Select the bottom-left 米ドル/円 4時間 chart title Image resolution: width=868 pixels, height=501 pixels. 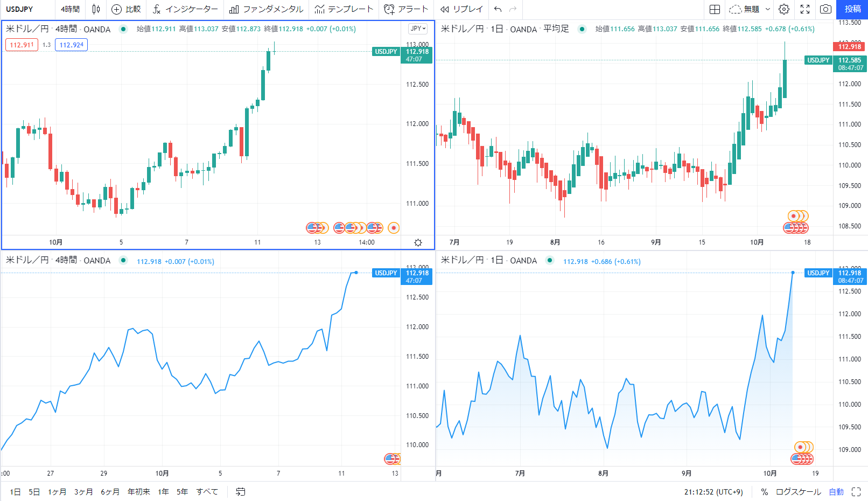58,261
